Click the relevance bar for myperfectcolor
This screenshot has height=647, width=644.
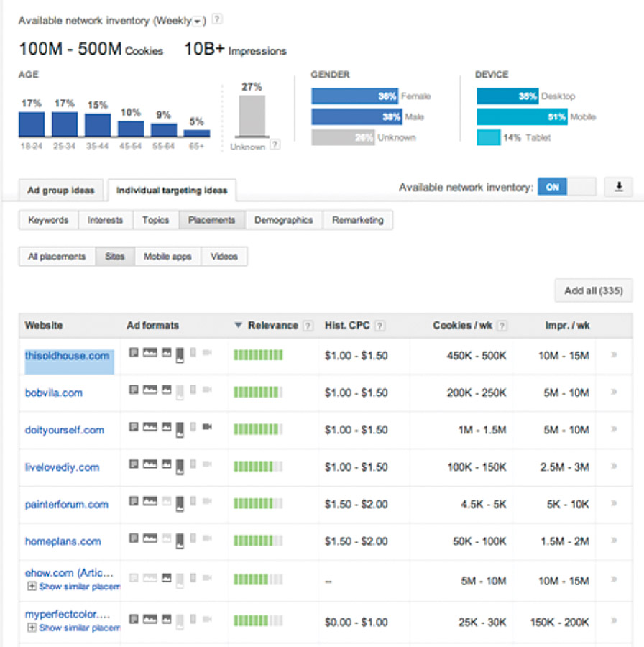[x=258, y=620]
